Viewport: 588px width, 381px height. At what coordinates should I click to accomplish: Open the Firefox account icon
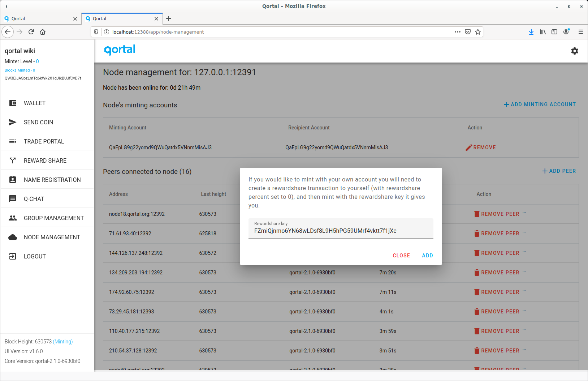pyautogui.click(x=566, y=32)
